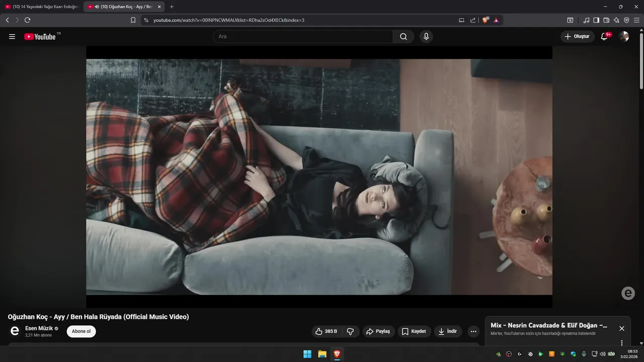The image size is (644, 362).
Task: Click the Esen watermark on video
Action: click(628, 293)
